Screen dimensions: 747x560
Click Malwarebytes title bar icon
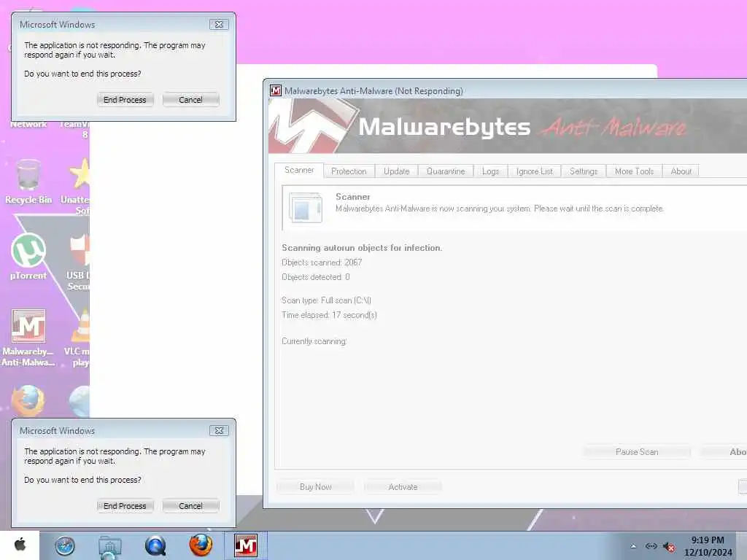coord(276,90)
